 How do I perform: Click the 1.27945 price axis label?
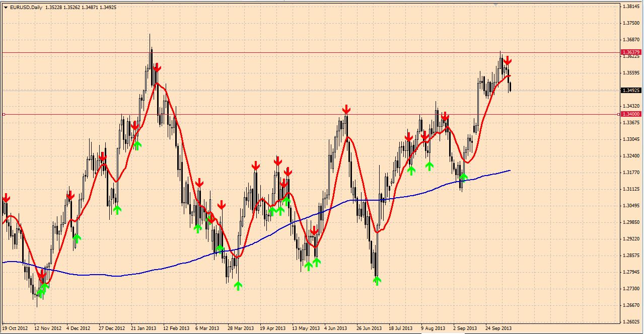point(630,272)
